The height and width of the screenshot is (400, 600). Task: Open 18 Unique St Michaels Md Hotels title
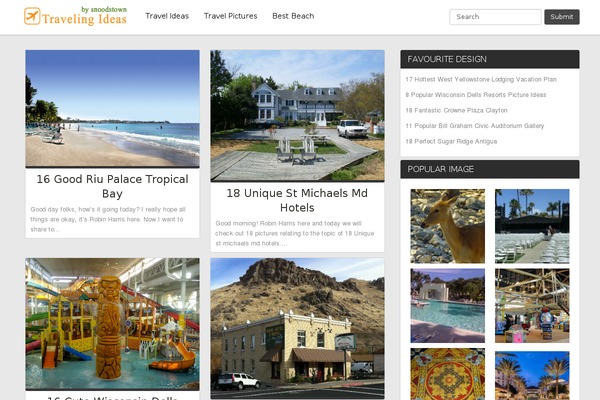297,200
